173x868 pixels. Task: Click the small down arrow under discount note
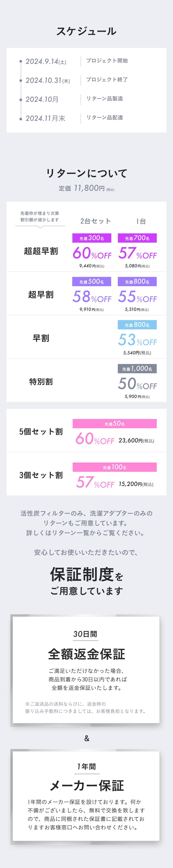(40, 227)
